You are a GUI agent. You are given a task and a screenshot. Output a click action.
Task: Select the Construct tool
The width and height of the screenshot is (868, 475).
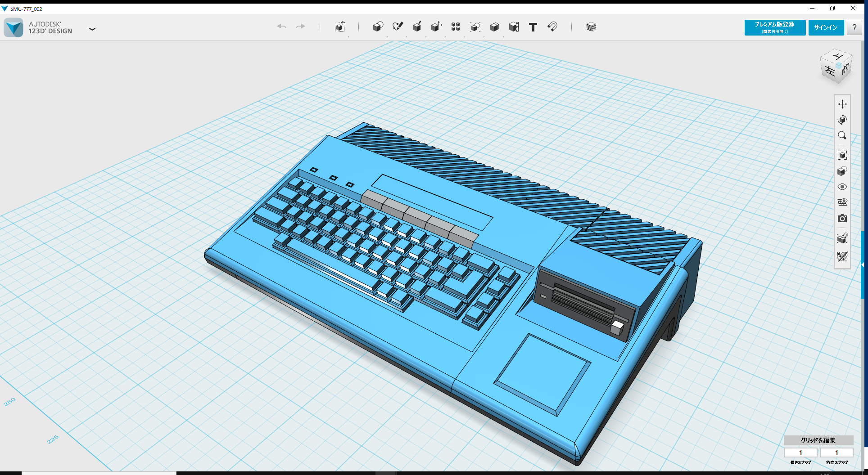[417, 27]
